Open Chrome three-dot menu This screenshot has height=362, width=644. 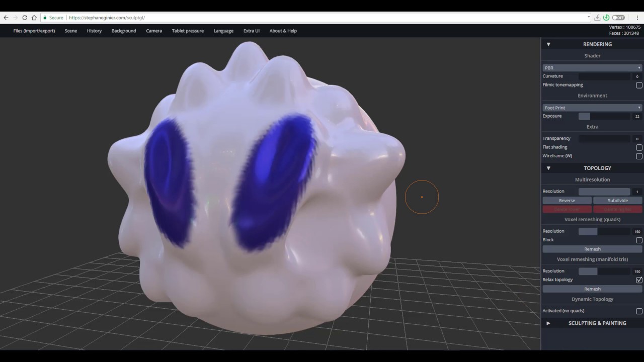637,18
